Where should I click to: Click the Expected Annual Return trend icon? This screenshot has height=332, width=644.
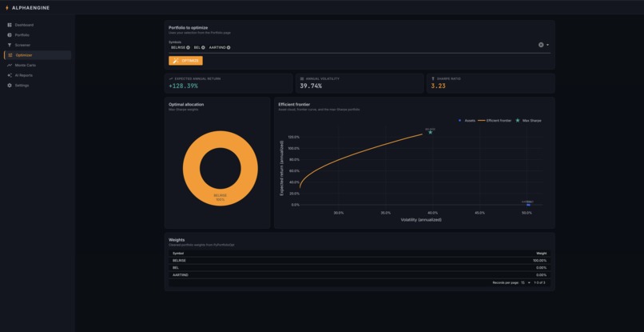[x=171, y=78]
